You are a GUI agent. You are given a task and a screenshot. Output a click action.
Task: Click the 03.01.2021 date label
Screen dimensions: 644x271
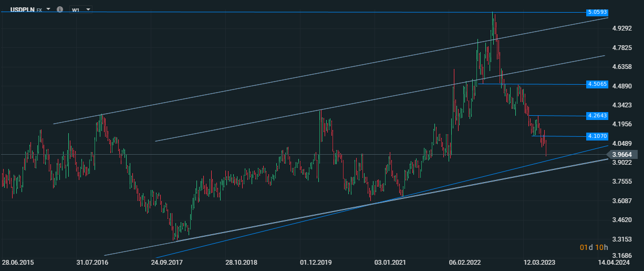pos(390,262)
